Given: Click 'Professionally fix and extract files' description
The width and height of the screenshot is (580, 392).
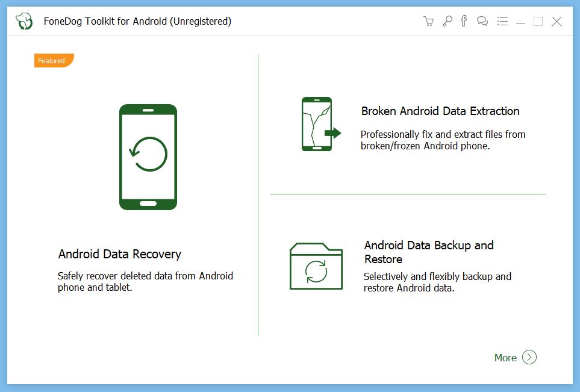Looking at the screenshot, I should [443, 140].
